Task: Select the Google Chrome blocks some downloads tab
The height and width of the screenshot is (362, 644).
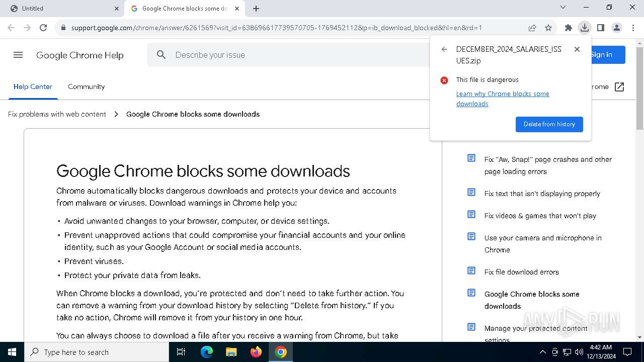Action: click(184, 9)
